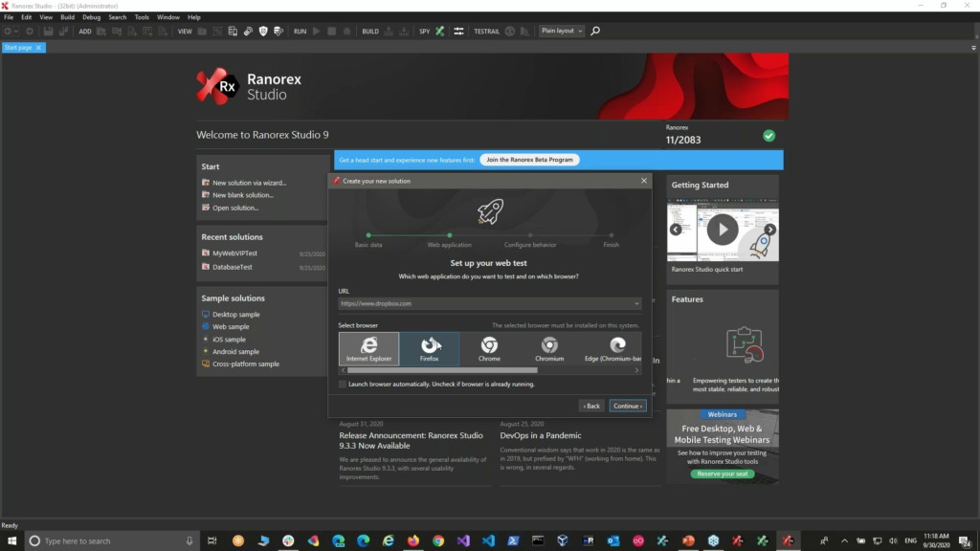
Task: Click the Ranorex Spy icon in toolbar
Action: click(440, 32)
